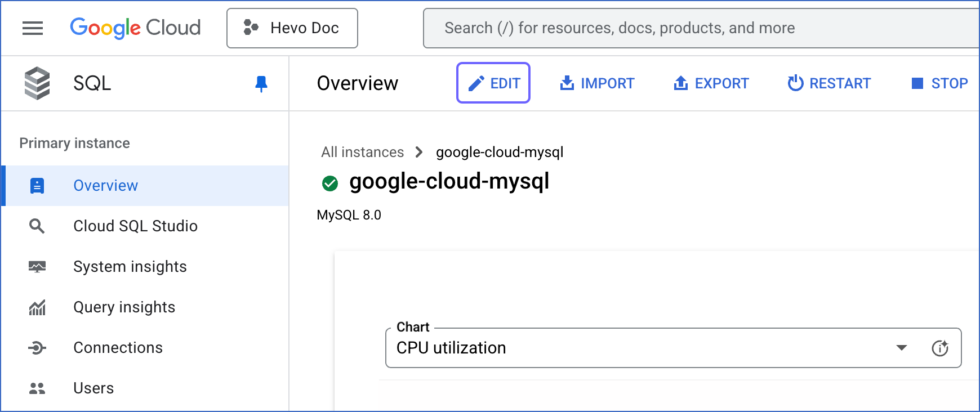
Task: Click the Overview page title
Action: [x=358, y=83]
